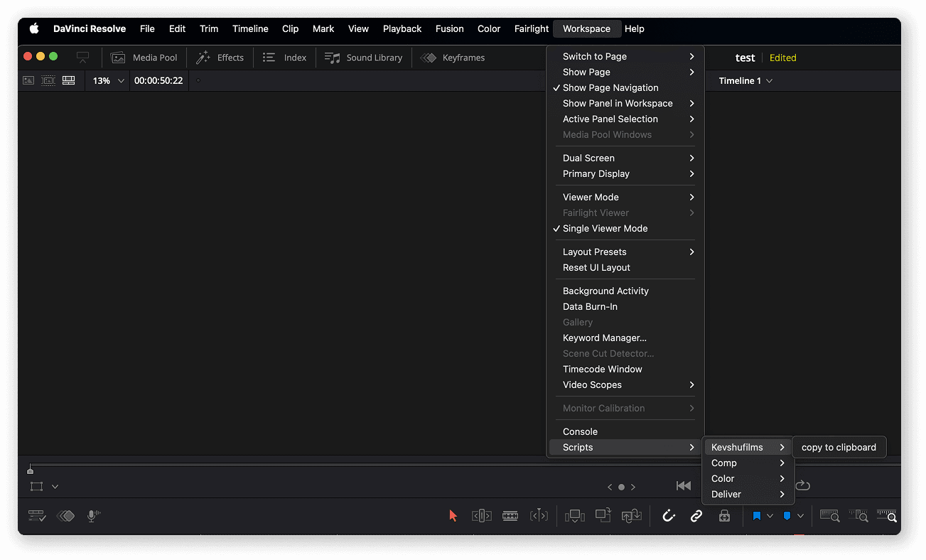The height and width of the screenshot is (560, 926).
Task: Toggle the Linked Selection chain icon
Action: point(696,516)
